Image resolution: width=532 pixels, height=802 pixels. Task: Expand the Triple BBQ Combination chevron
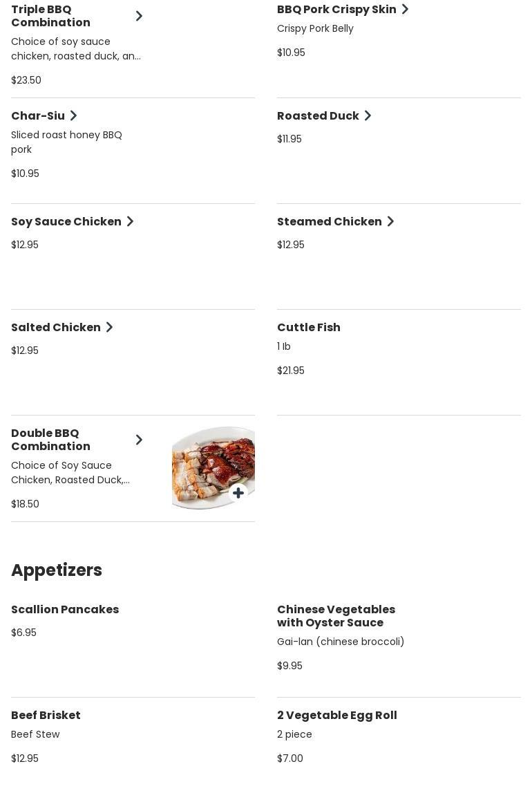point(139,16)
